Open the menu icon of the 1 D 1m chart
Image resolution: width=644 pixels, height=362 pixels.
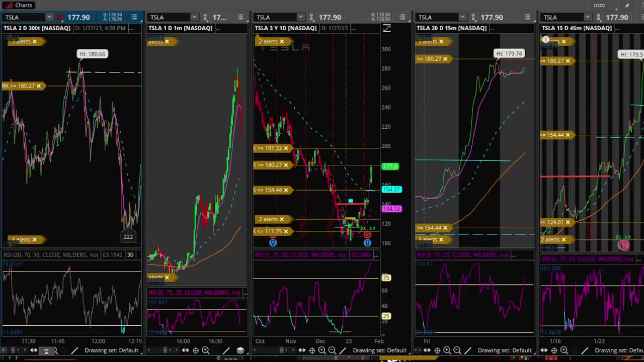(240, 17)
